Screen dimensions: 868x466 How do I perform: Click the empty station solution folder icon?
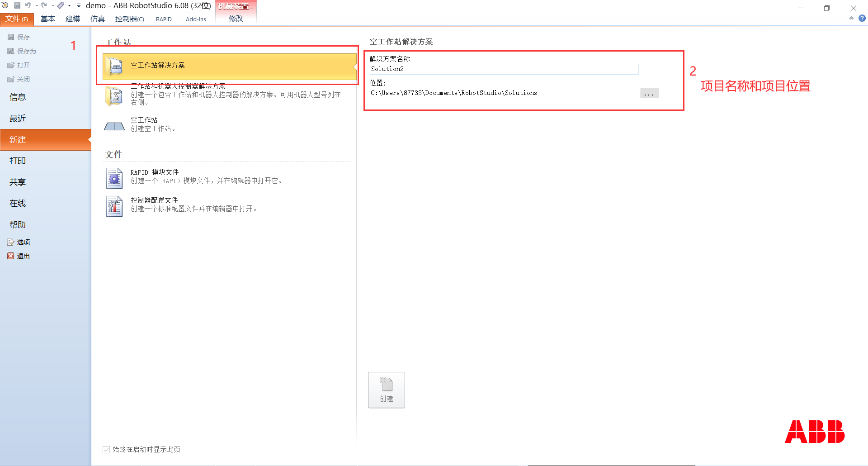tap(114, 67)
